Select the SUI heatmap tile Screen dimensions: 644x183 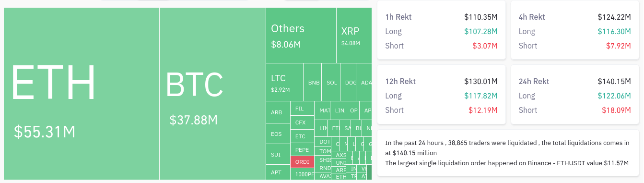(x=278, y=155)
